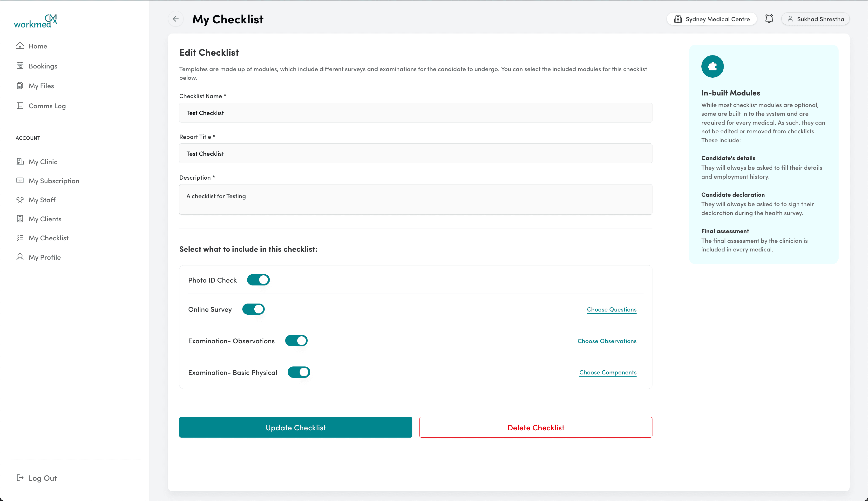Open My Clinic using the building icon
This screenshot has height=501, width=868.
20,161
